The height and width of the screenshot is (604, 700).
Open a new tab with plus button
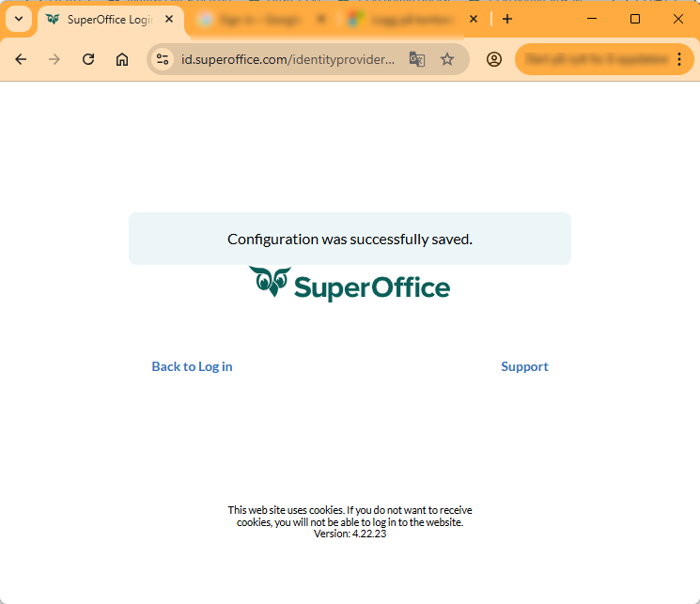[x=507, y=19]
